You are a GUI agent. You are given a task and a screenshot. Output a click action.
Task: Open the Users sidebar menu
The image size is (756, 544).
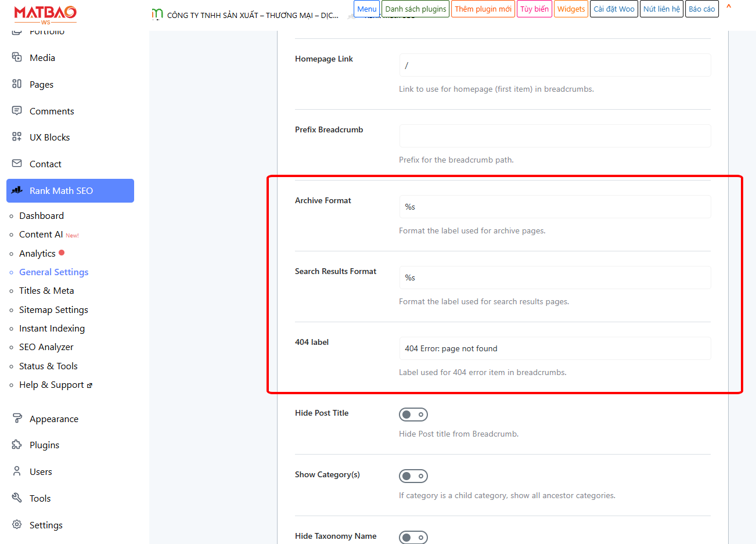tap(41, 471)
